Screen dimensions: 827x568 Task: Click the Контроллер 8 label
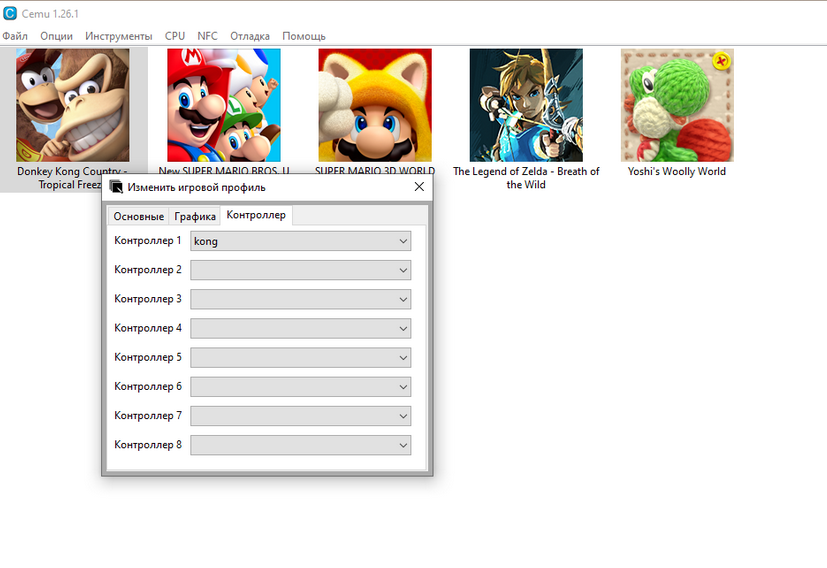coord(148,445)
